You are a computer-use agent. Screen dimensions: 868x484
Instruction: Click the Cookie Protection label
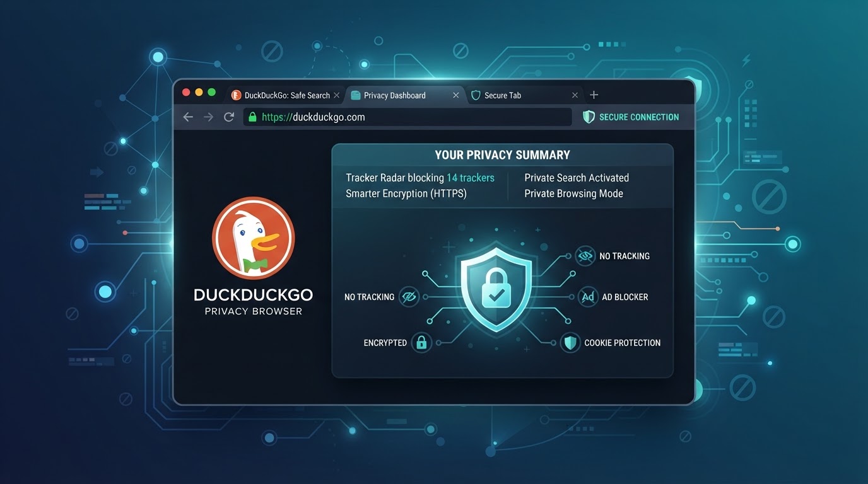pyautogui.click(x=623, y=343)
